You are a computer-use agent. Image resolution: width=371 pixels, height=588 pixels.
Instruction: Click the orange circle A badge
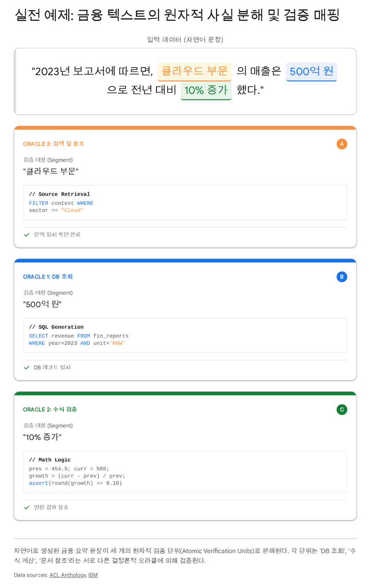point(341,144)
